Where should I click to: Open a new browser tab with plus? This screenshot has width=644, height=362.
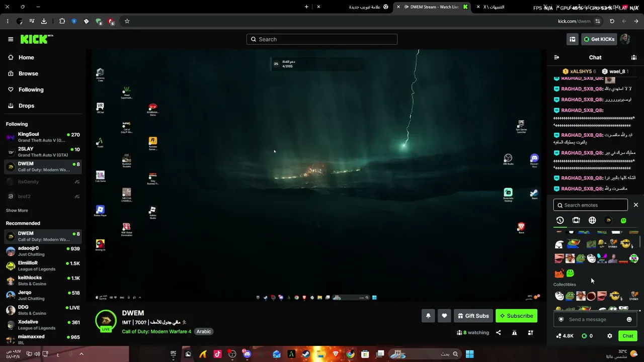[x=306, y=7]
